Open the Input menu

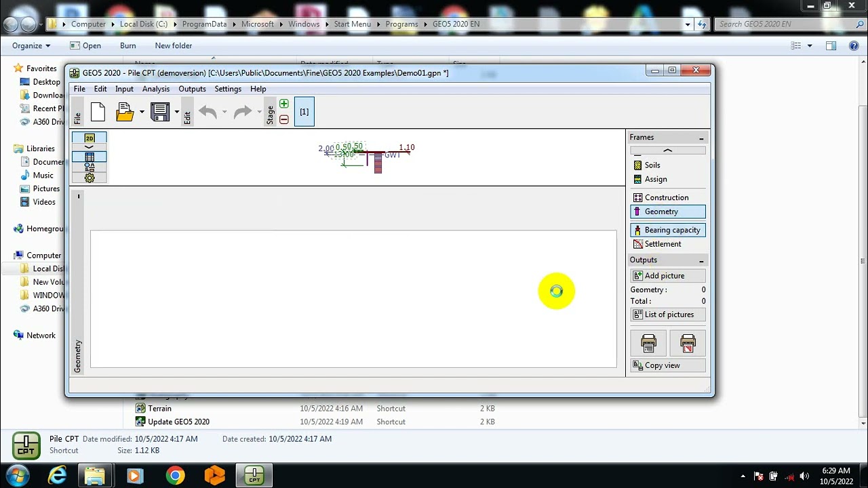124,89
